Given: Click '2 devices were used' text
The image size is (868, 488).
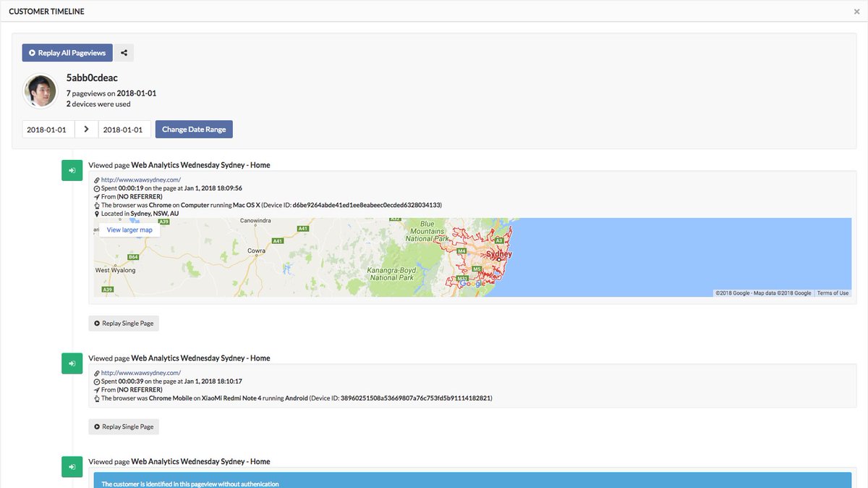Looking at the screenshot, I should (98, 104).
